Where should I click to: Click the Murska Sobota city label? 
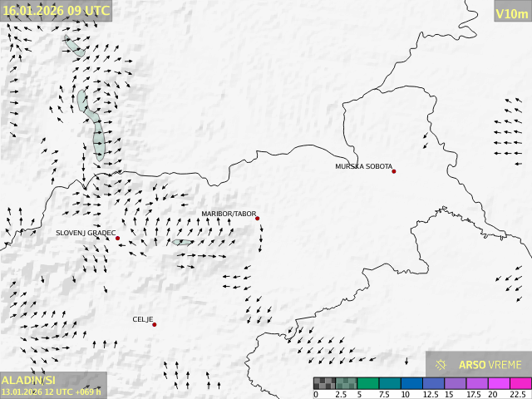pyautogui.click(x=363, y=166)
